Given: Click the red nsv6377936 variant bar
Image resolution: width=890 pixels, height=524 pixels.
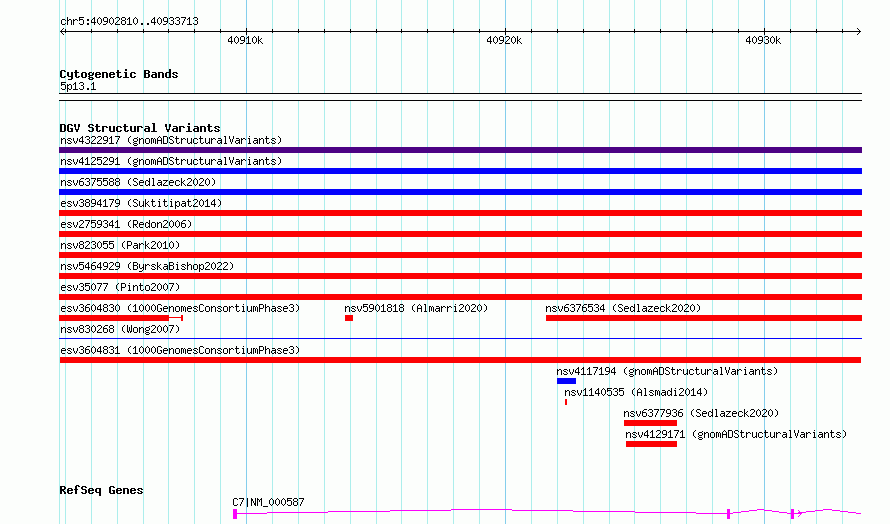Looking at the screenshot, I should point(650,423).
